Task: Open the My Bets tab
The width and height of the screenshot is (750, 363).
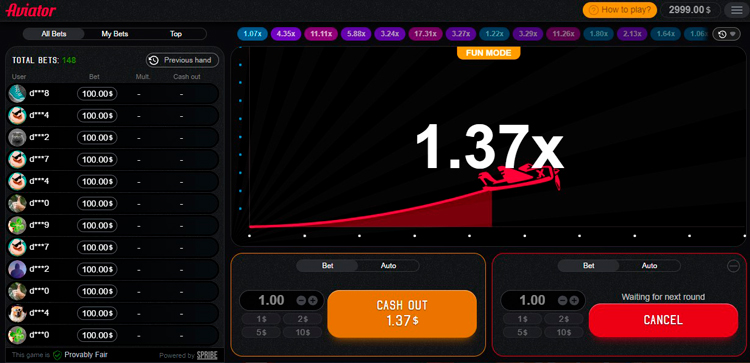Action: coord(115,34)
